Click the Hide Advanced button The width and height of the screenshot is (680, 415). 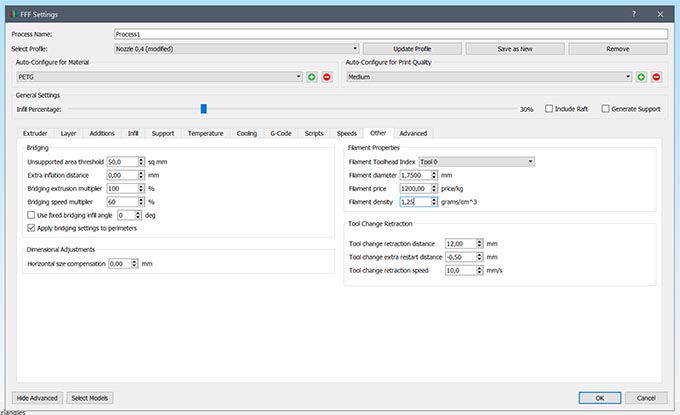(38, 397)
